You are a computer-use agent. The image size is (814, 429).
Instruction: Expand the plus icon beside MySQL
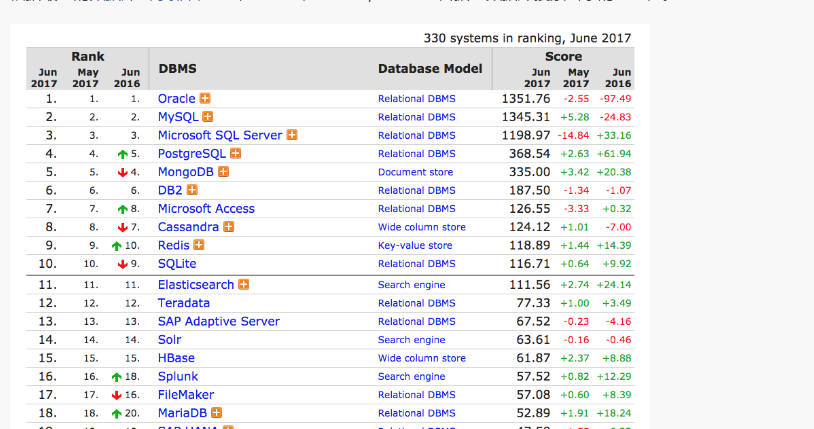pos(208,117)
